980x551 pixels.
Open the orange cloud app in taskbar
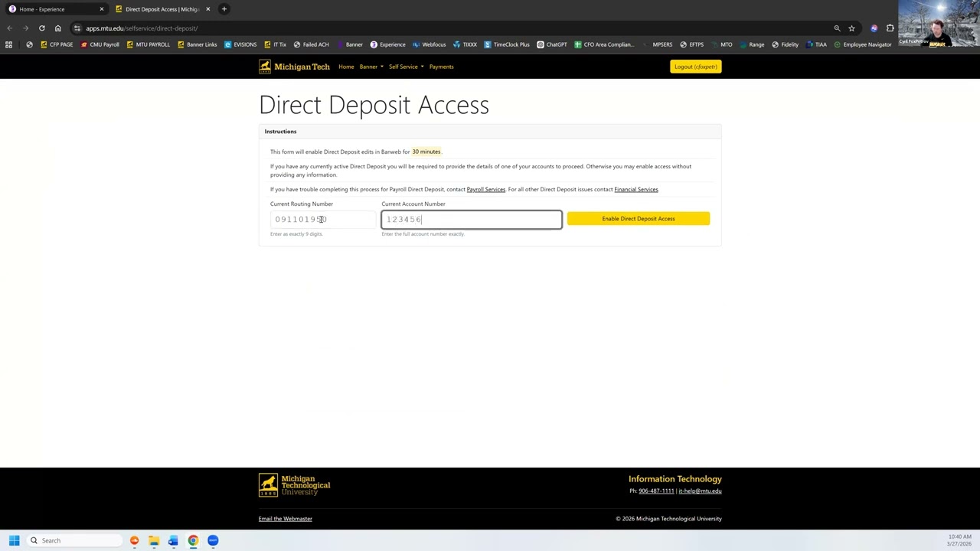tap(134, 540)
